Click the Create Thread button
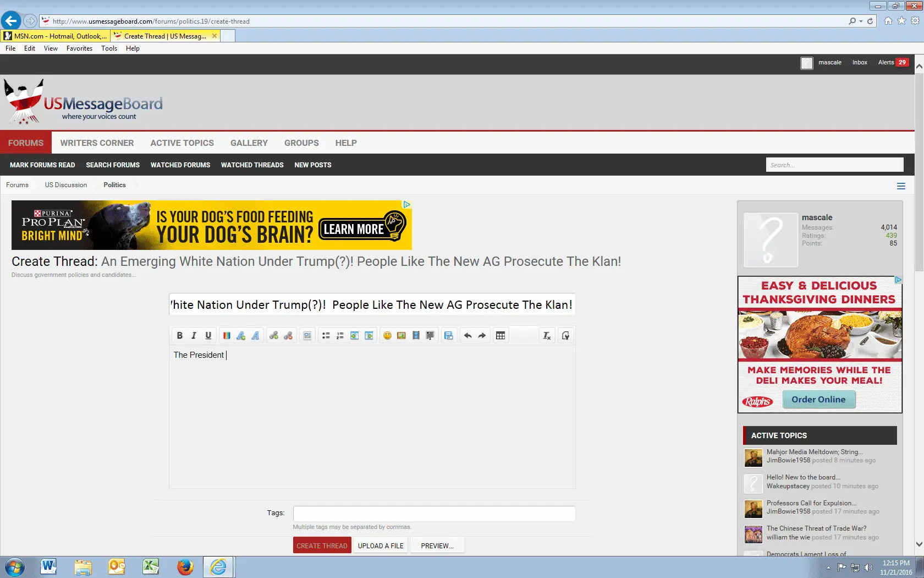Image resolution: width=924 pixels, height=578 pixels. pos(322,546)
